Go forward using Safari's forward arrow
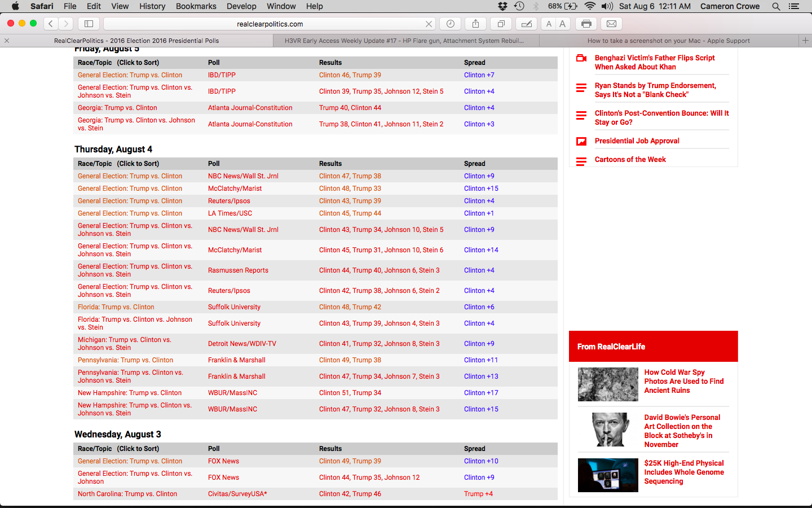The height and width of the screenshot is (508, 812). 66,24
